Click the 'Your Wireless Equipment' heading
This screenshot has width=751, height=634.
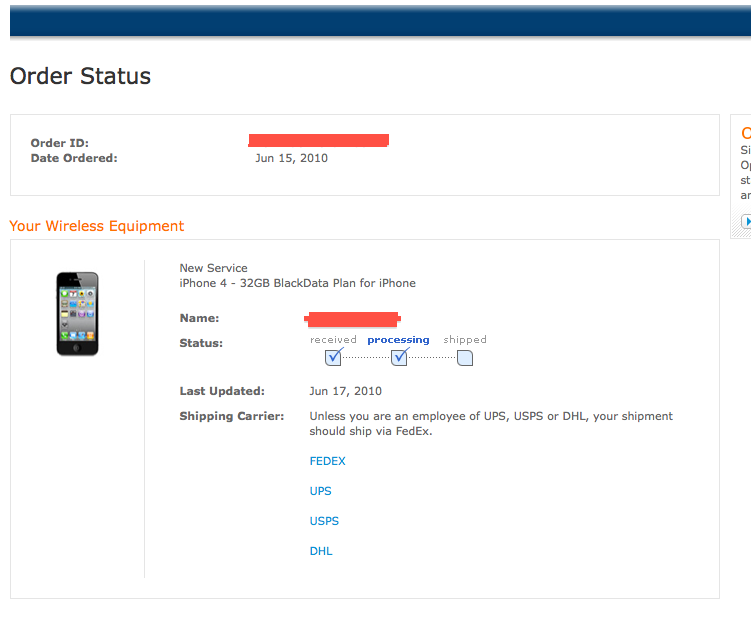click(96, 226)
